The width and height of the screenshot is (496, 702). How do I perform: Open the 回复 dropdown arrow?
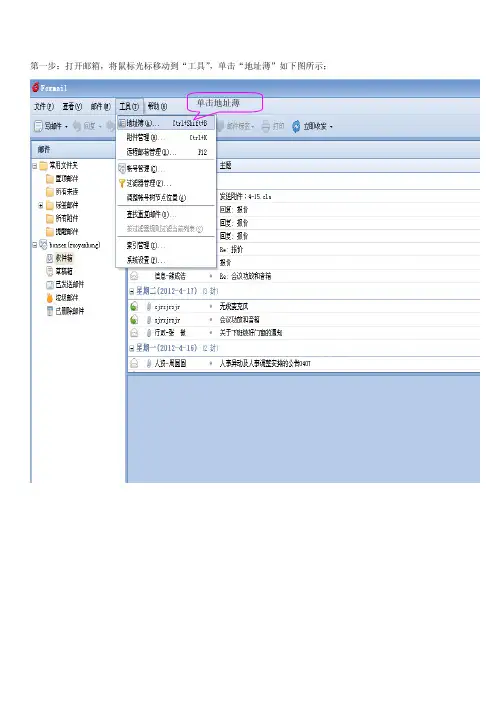[100, 127]
